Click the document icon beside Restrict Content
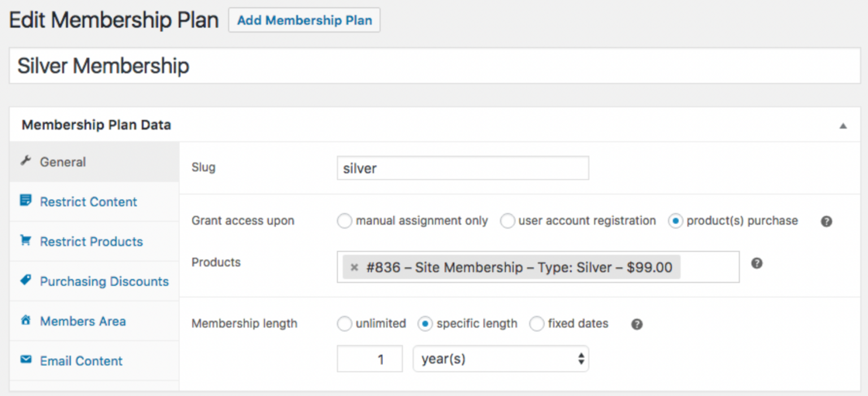The height and width of the screenshot is (396, 868). coord(25,201)
